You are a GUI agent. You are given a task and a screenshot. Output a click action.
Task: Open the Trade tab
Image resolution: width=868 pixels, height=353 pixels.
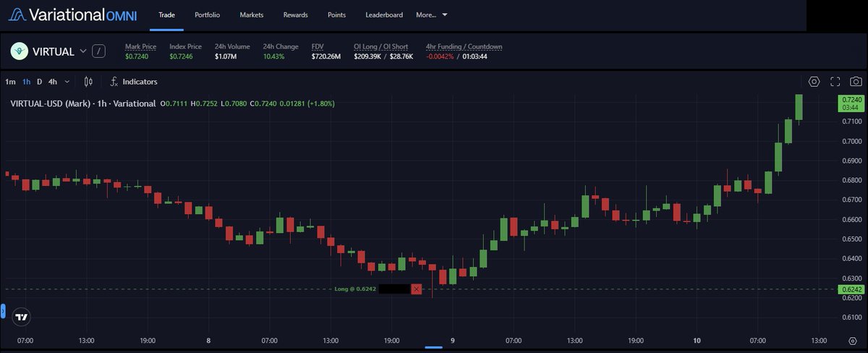click(166, 14)
